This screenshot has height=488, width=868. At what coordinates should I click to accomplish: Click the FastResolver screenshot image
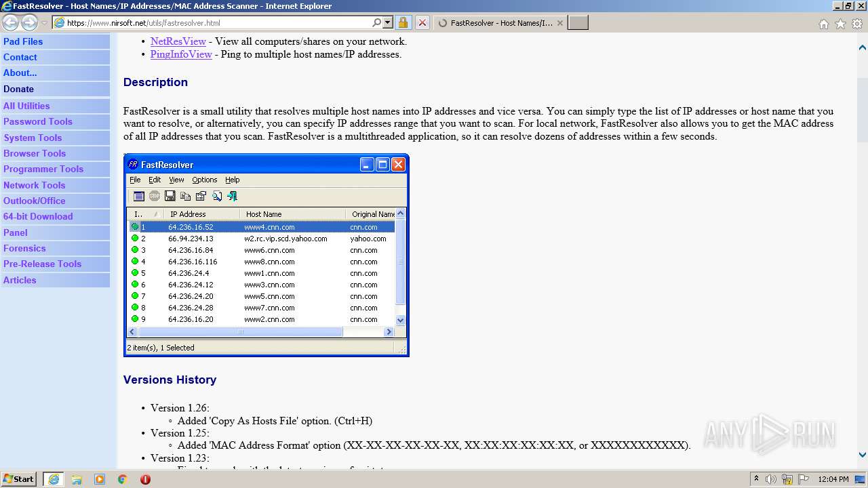(x=267, y=255)
